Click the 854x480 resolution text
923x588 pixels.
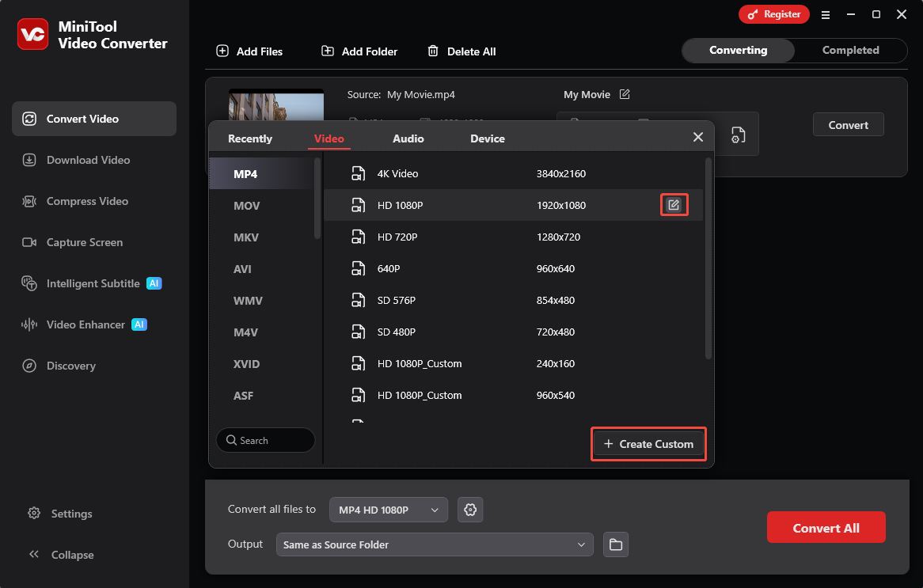click(x=555, y=301)
